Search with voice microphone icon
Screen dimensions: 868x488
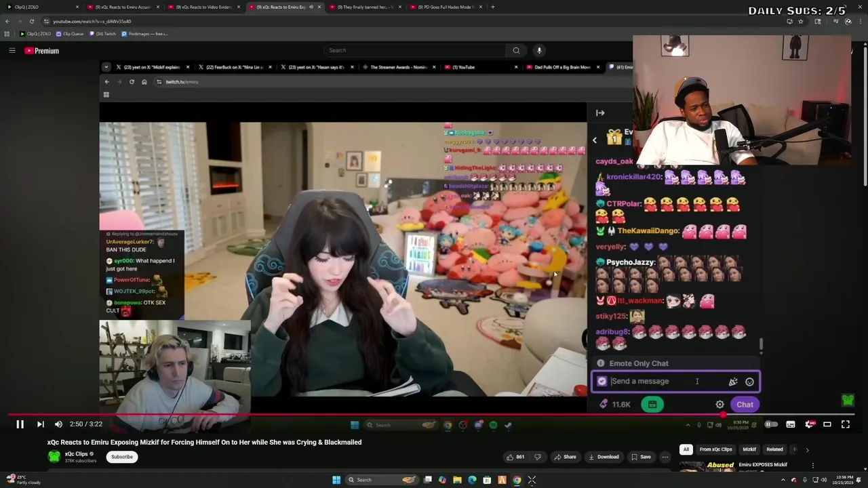click(x=539, y=50)
